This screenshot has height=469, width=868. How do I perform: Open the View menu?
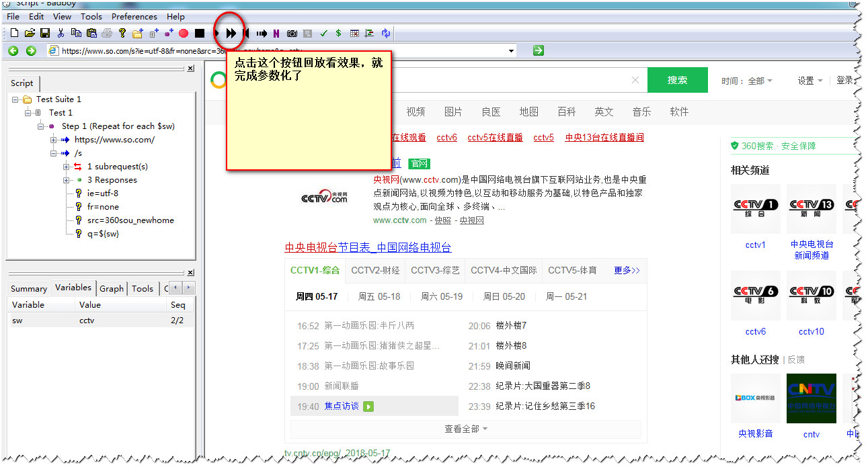(x=62, y=16)
